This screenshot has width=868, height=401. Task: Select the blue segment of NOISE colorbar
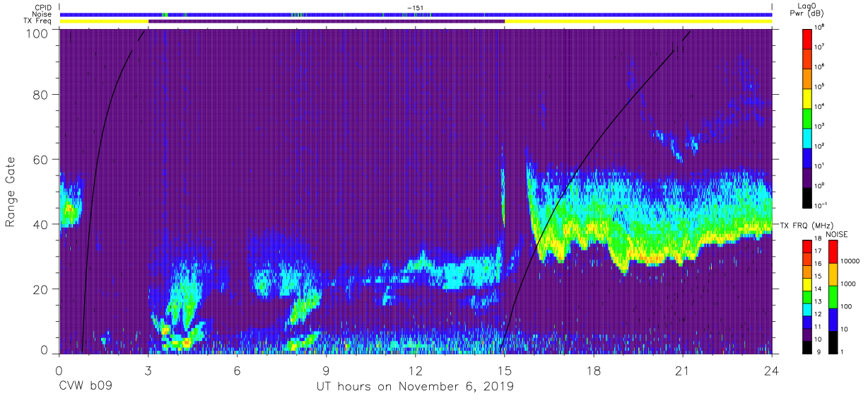tap(833, 319)
